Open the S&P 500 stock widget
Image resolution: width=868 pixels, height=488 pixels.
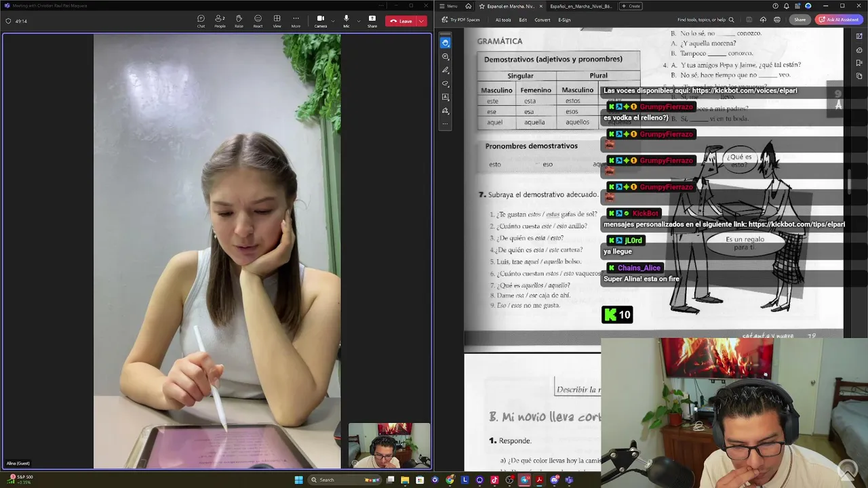(x=20, y=479)
